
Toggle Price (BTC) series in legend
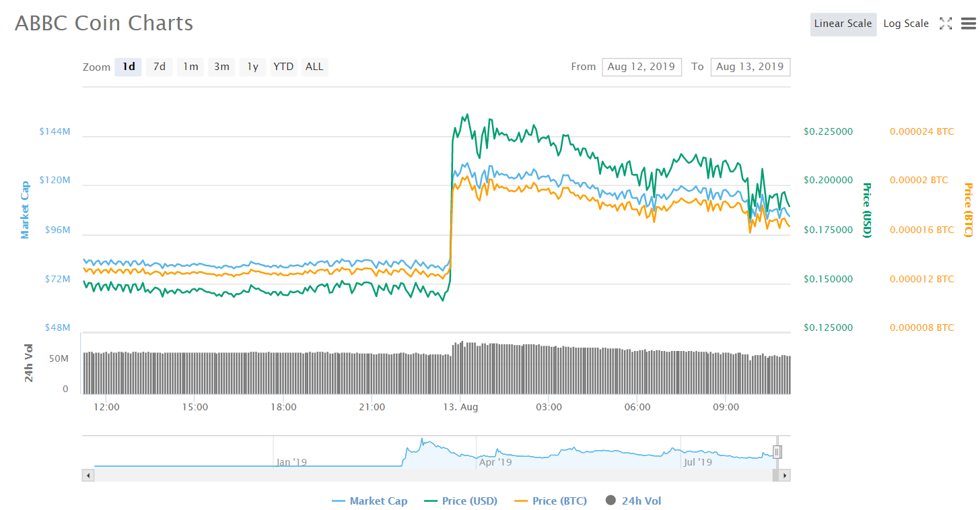(551, 501)
